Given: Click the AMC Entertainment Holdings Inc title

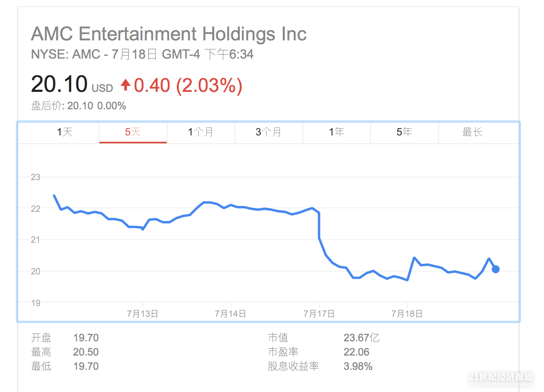Looking at the screenshot, I should click(169, 34).
